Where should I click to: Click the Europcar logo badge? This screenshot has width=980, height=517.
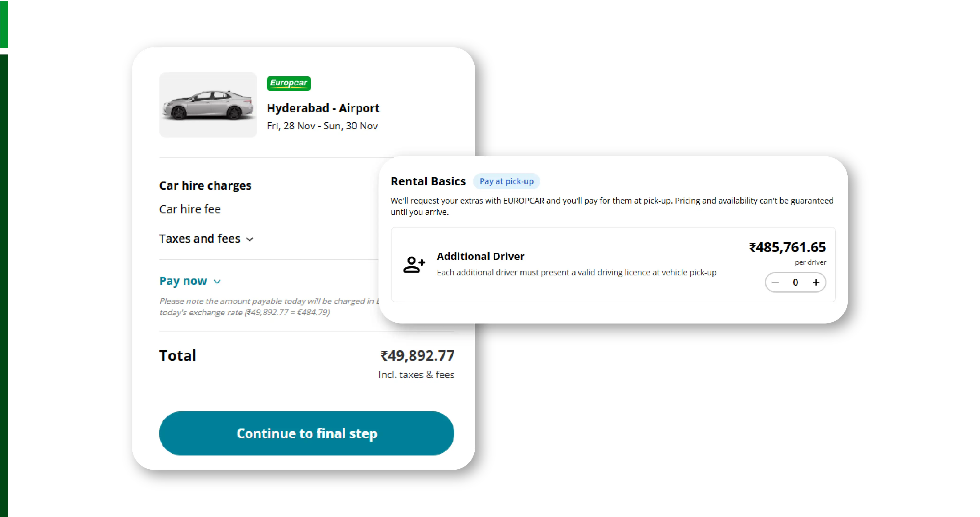(288, 83)
